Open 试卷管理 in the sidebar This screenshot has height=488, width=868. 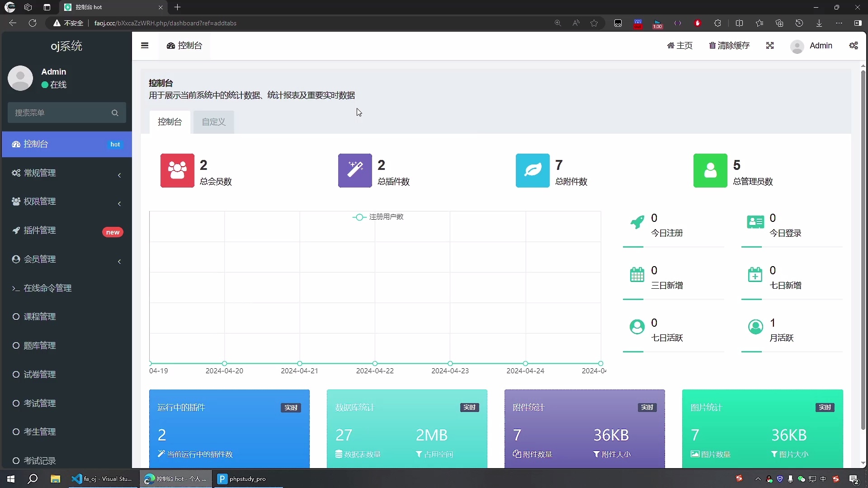[67, 375]
